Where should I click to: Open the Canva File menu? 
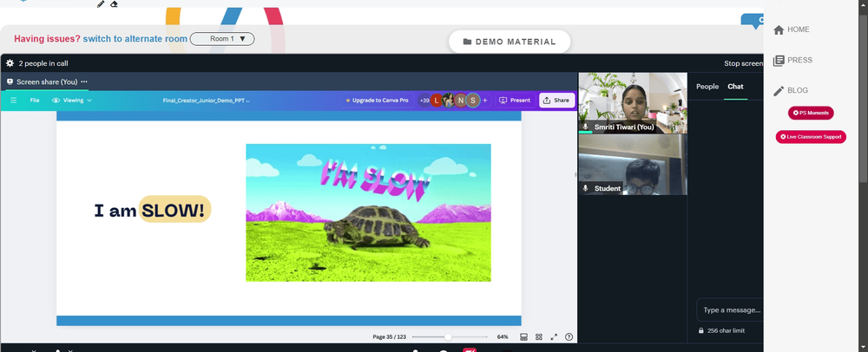pos(35,101)
